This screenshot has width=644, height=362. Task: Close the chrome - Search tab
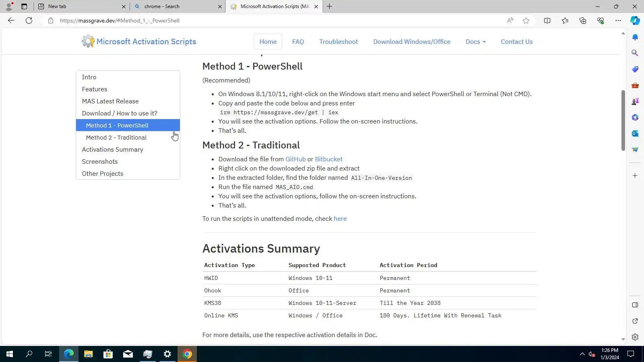[220, 6]
